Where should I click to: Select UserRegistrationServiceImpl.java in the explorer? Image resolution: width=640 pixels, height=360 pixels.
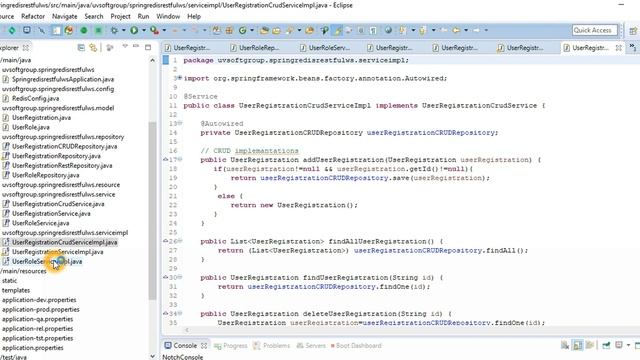click(x=58, y=252)
